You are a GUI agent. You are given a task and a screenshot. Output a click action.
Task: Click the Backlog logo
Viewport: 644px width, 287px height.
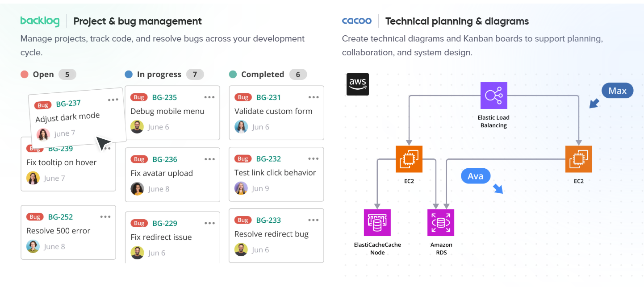pos(40,21)
